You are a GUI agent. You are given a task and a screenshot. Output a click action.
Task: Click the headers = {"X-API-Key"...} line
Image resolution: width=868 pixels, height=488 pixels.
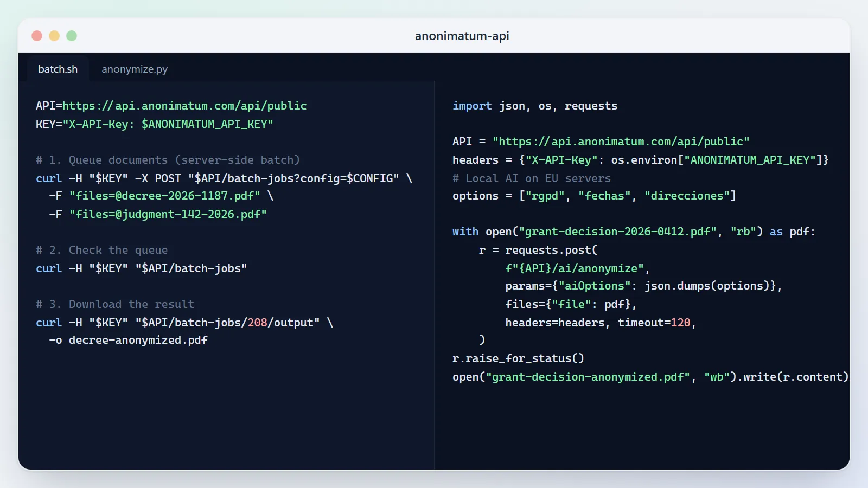pyautogui.click(x=641, y=160)
